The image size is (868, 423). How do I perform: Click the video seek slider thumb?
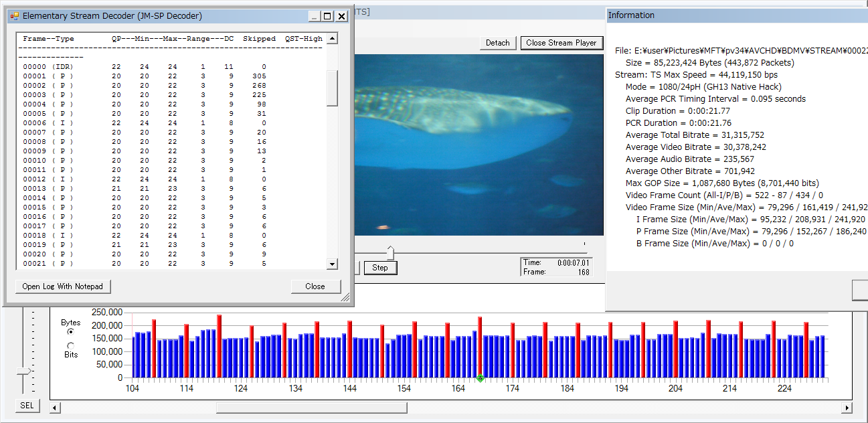[x=390, y=253]
